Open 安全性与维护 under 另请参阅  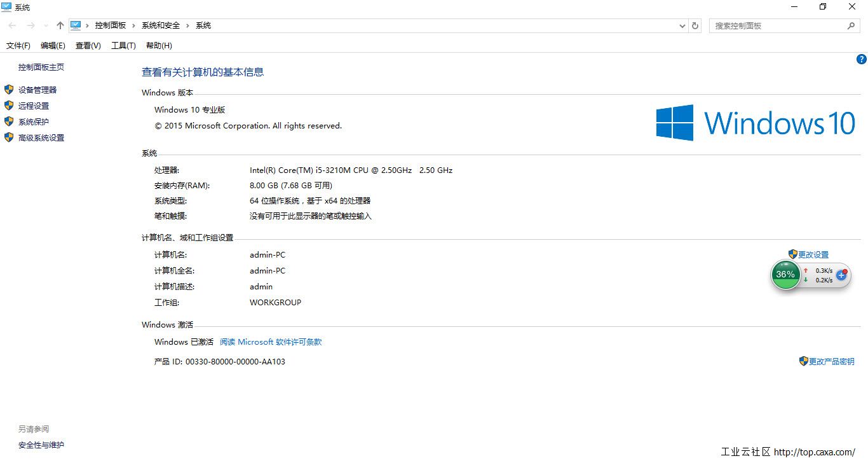click(x=41, y=445)
